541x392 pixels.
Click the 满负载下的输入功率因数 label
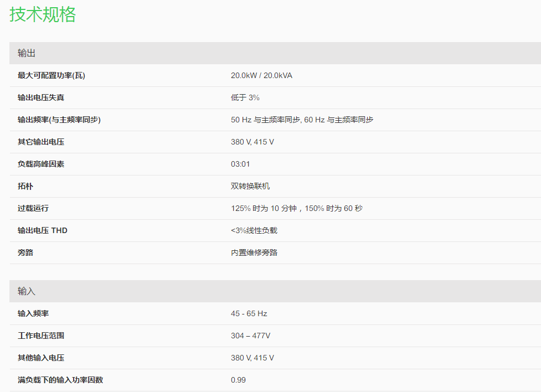pyautogui.click(x=60, y=380)
